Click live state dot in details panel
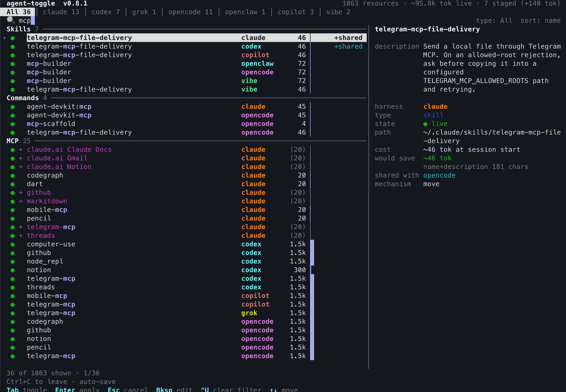566x392 pixels. tap(425, 124)
